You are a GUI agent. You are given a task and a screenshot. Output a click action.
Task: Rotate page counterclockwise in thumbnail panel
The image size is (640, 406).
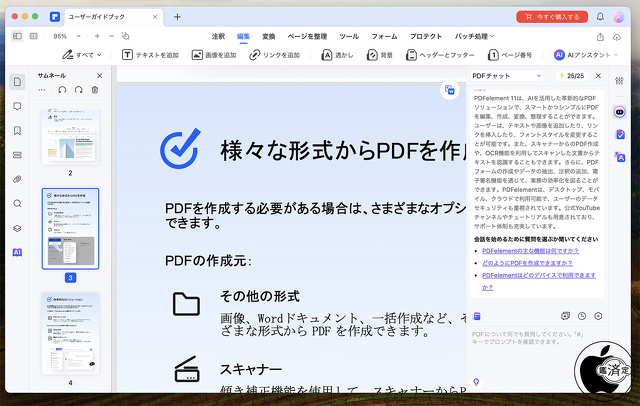(x=62, y=90)
